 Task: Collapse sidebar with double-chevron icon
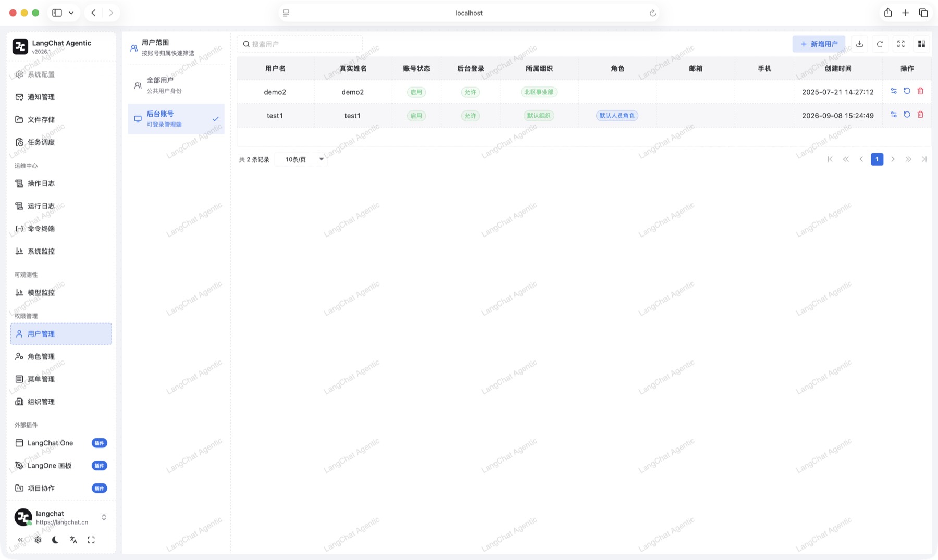20,540
